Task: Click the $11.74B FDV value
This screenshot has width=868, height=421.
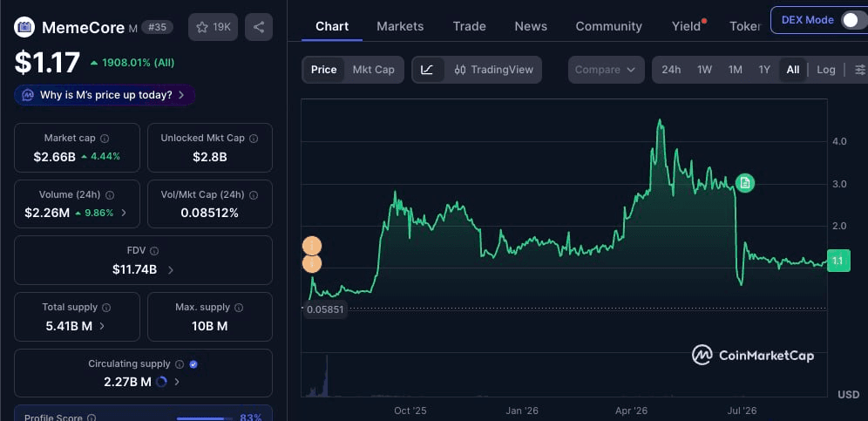Action: [134, 270]
